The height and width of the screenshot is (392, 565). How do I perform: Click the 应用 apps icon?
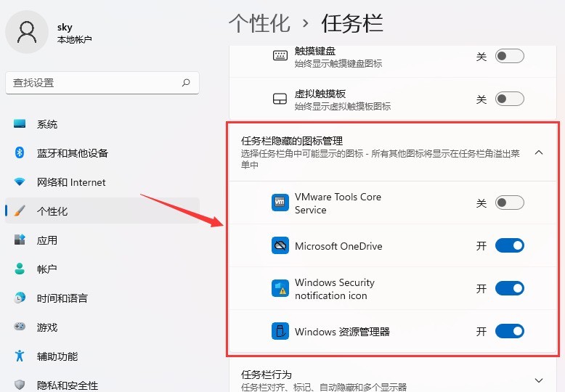[x=20, y=240]
